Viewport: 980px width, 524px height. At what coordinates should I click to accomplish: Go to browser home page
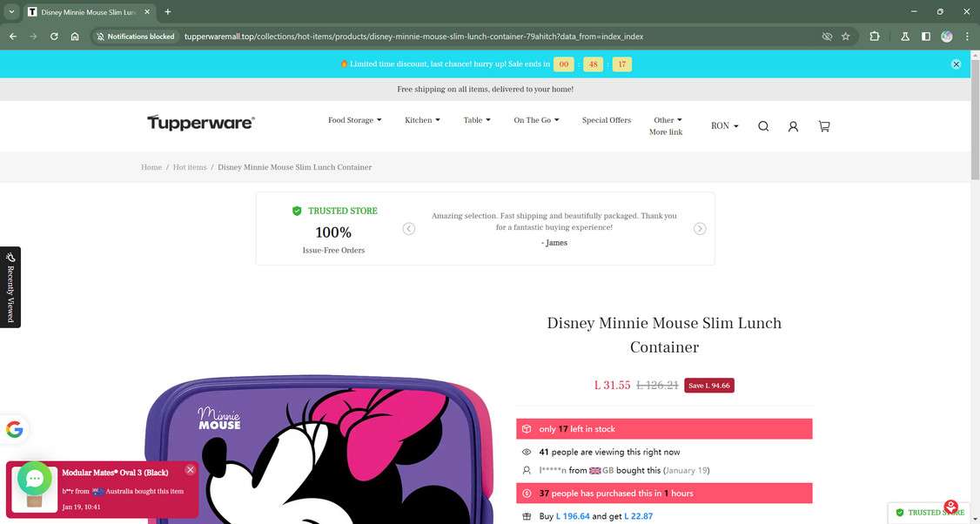pyautogui.click(x=75, y=37)
